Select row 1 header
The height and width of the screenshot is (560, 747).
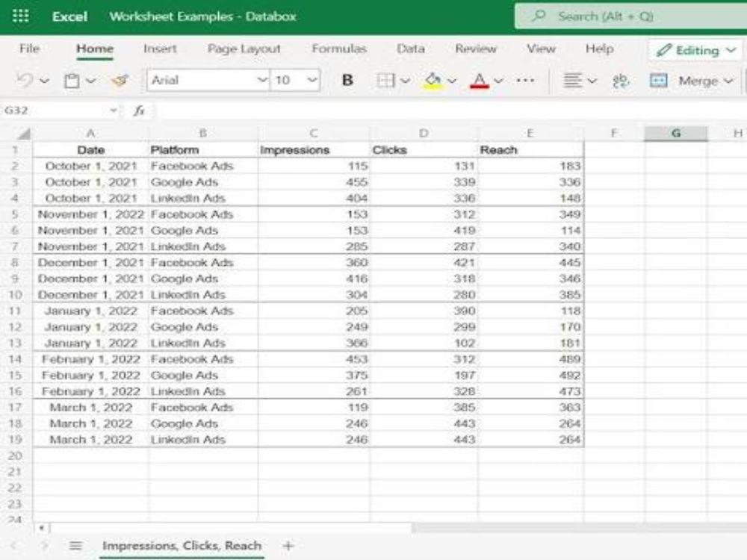point(16,150)
